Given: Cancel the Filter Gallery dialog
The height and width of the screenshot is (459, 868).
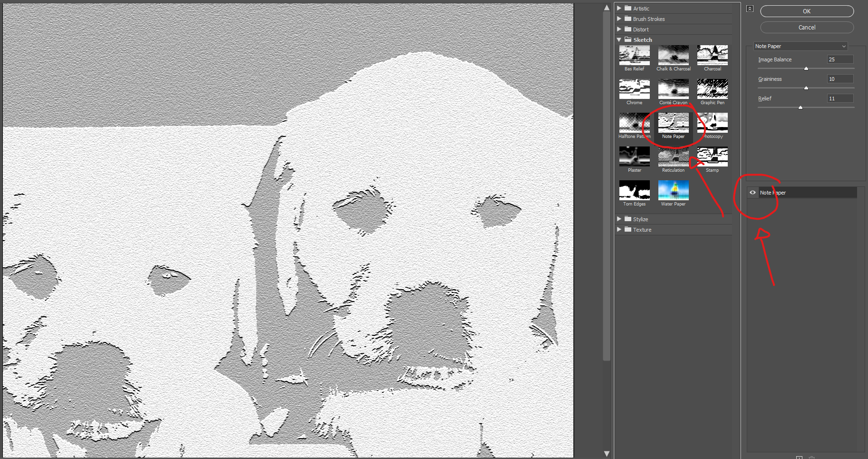Looking at the screenshot, I should pos(807,27).
